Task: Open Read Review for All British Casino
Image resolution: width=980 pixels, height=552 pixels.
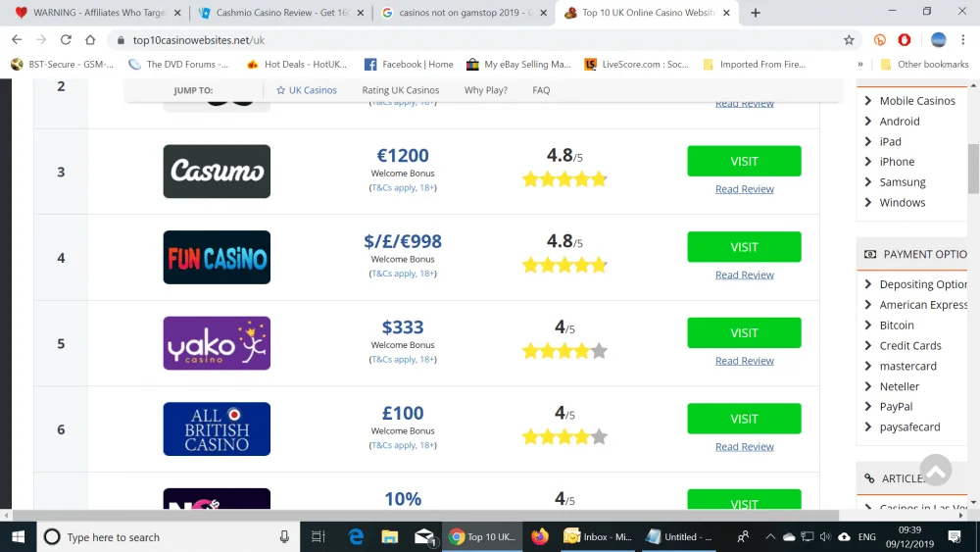Action: pyautogui.click(x=745, y=446)
